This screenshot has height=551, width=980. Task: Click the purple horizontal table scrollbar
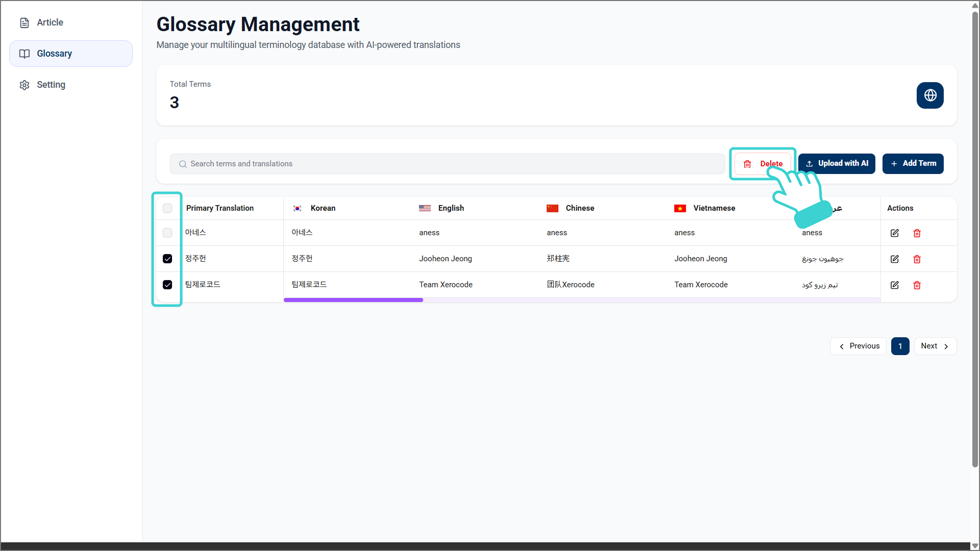point(353,300)
